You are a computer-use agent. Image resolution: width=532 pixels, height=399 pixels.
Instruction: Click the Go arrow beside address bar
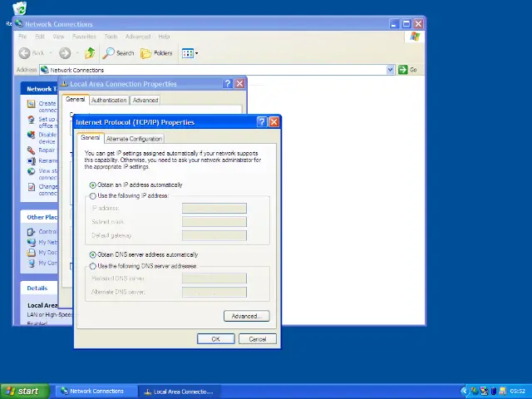[403, 70]
